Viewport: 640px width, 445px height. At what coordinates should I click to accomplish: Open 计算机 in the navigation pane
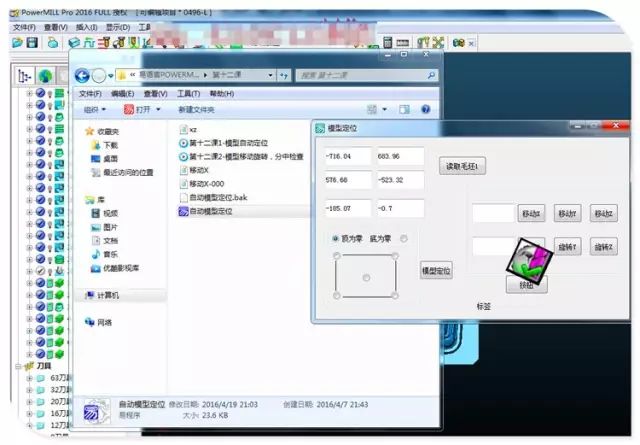click(x=102, y=295)
